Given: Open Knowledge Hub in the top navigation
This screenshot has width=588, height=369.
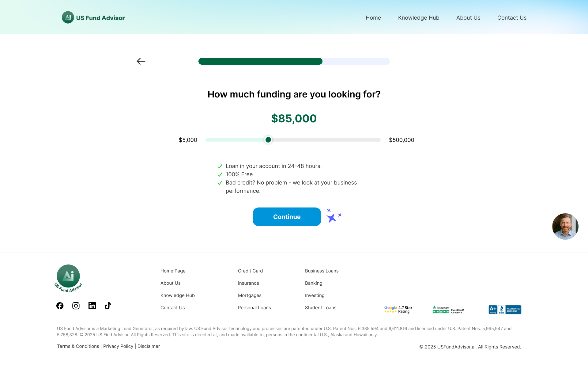Looking at the screenshot, I should (419, 18).
